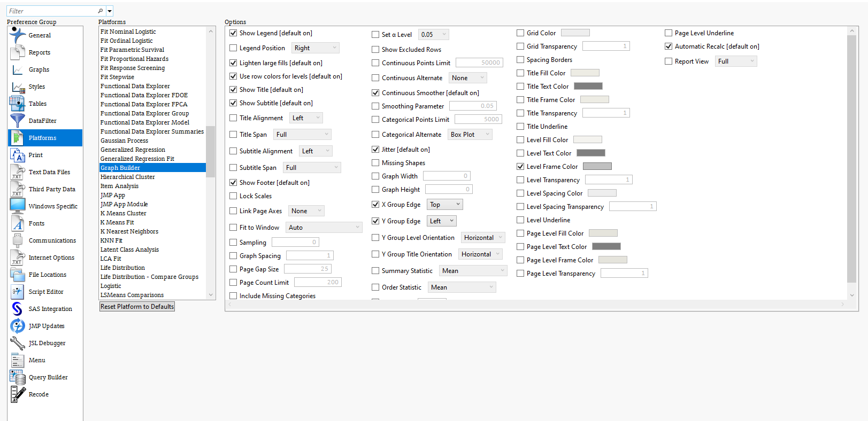Screen dimensions: 868x421
Task: Open the JSL Debugger icon
Action: pyautogui.click(x=17, y=343)
